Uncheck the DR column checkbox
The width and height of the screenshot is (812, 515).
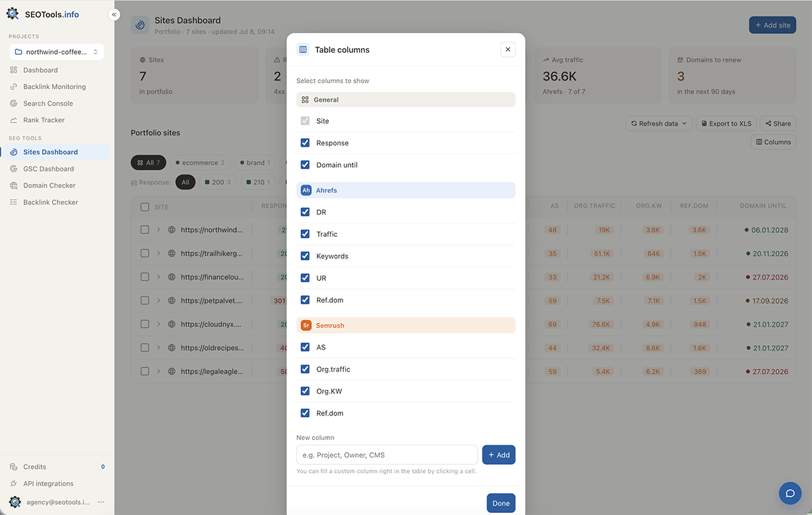click(305, 212)
